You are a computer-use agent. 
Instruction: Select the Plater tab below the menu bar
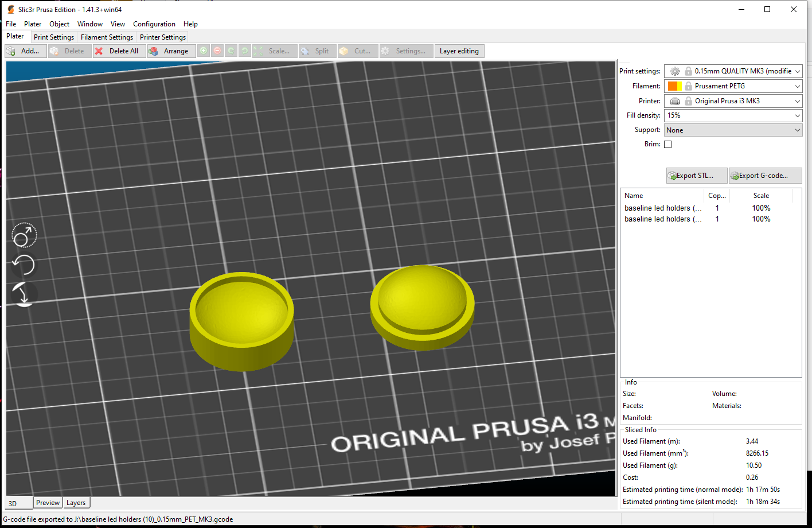[15, 36]
